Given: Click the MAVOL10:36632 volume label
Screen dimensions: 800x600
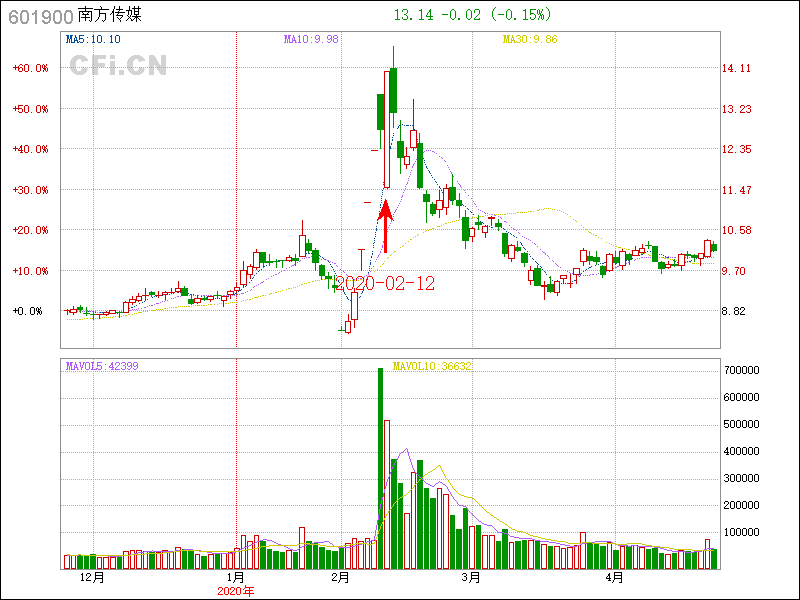Looking at the screenshot, I should (x=432, y=366).
